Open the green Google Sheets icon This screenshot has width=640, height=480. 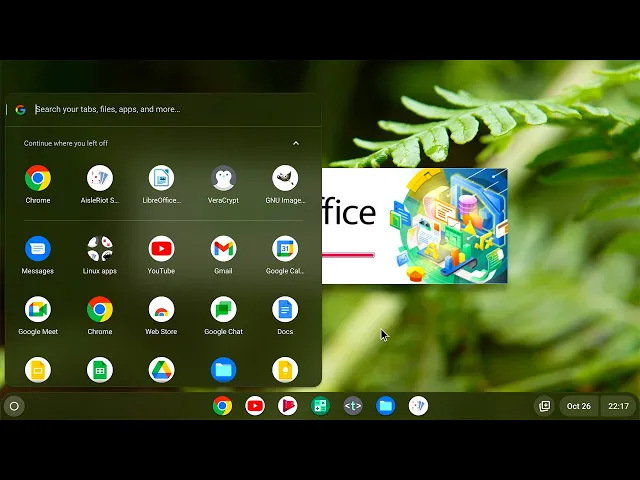coord(100,370)
